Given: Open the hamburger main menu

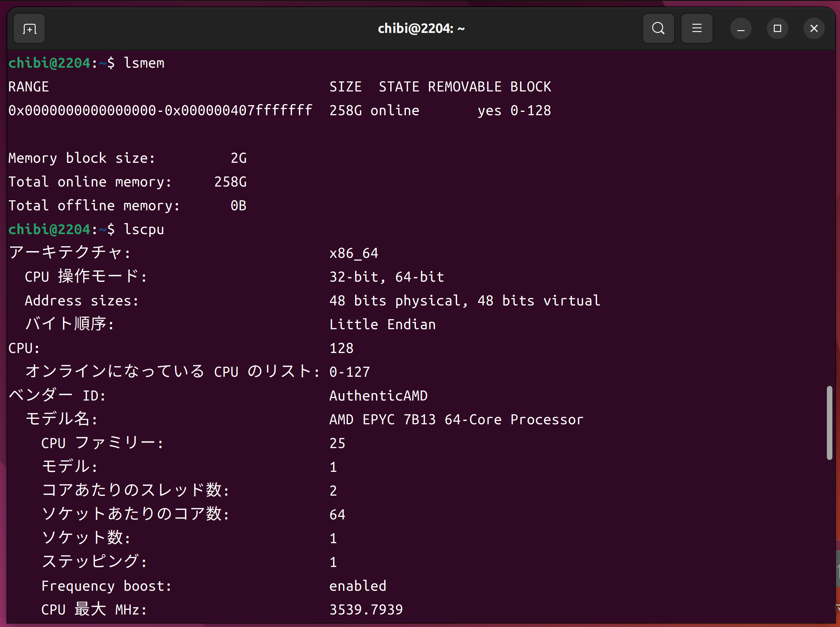Looking at the screenshot, I should (x=696, y=28).
